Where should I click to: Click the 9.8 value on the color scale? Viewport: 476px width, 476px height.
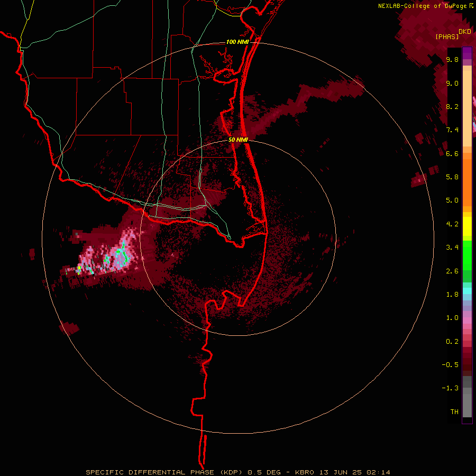[x=452, y=60]
